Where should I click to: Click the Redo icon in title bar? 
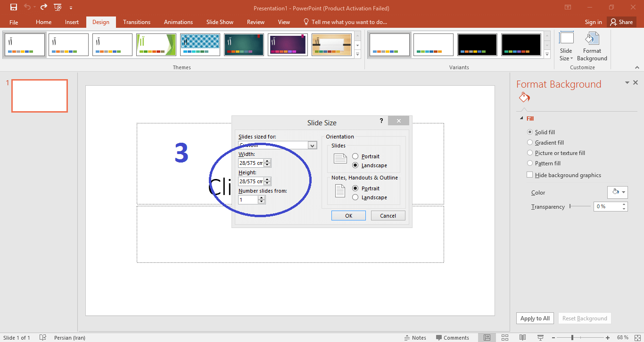pyautogui.click(x=44, y=7)
